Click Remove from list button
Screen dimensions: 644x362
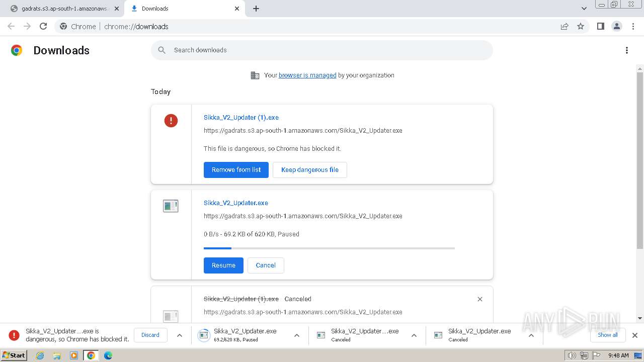pos(236,170)
